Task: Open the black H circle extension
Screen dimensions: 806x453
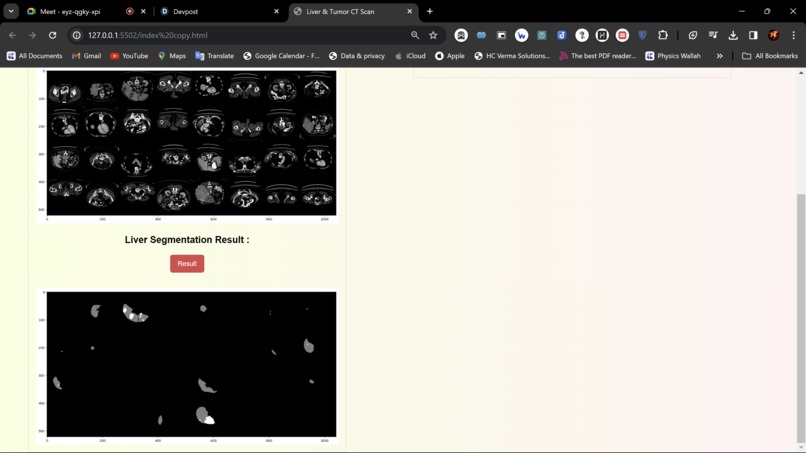Action: [602, 35]
